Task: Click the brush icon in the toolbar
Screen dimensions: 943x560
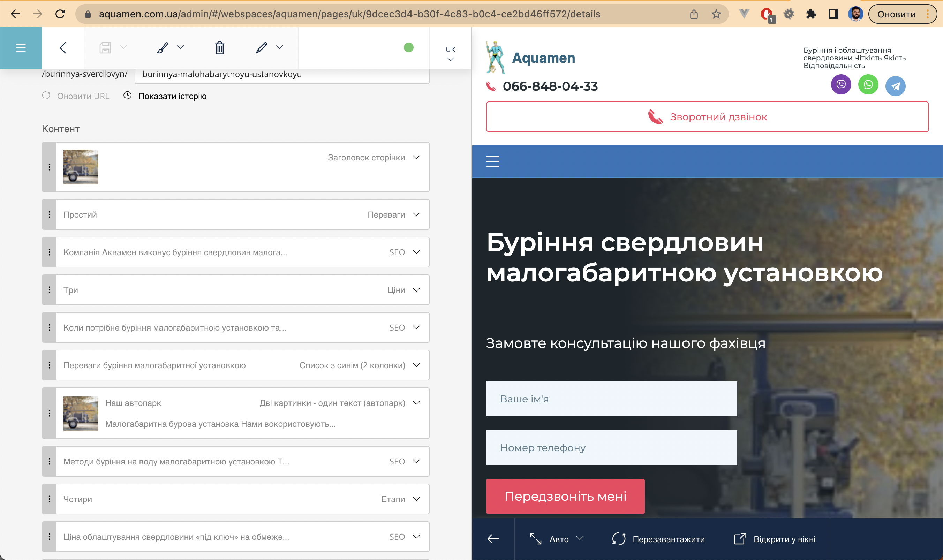Action: click(163, 48)
